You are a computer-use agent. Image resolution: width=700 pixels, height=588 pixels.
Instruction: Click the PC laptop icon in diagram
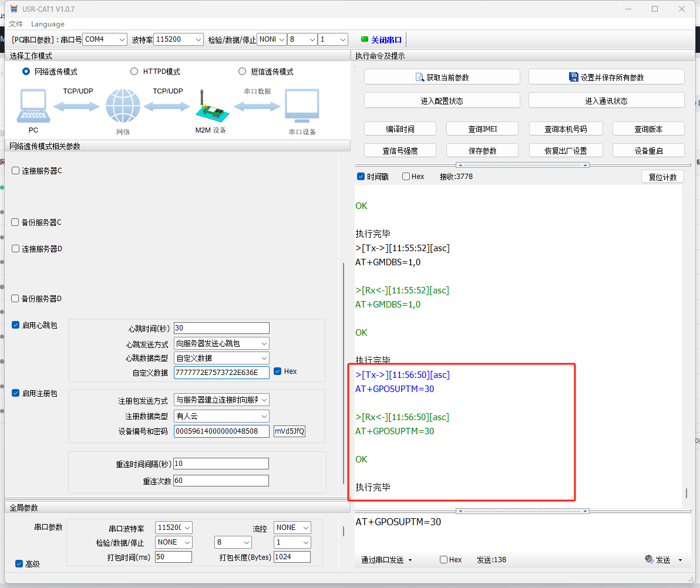pos(33,107)
